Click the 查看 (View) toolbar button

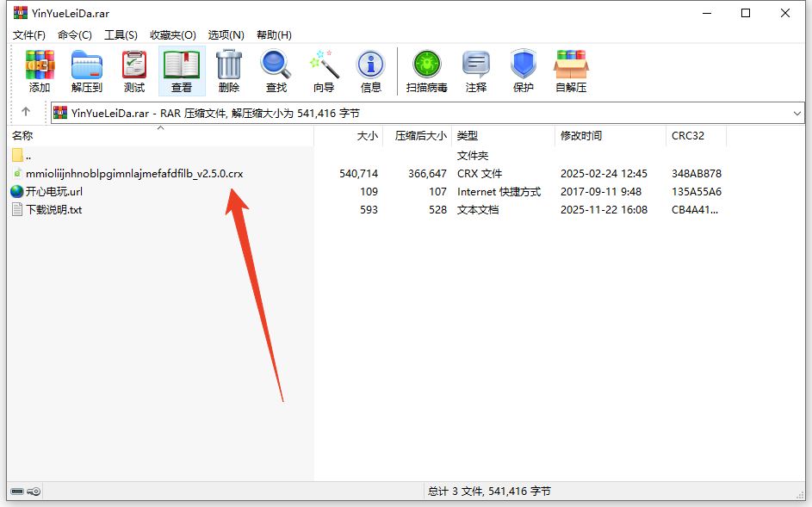[181, 71]
